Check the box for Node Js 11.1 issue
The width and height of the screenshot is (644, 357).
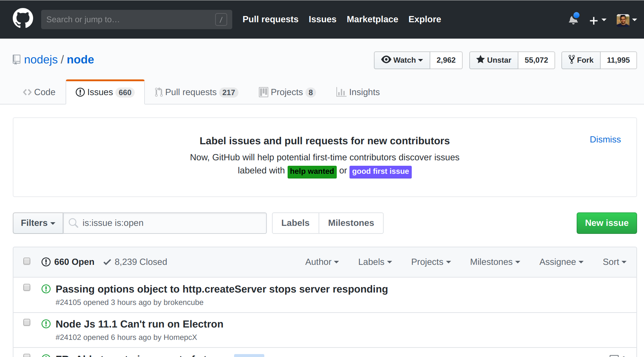(x=27, y=322)
